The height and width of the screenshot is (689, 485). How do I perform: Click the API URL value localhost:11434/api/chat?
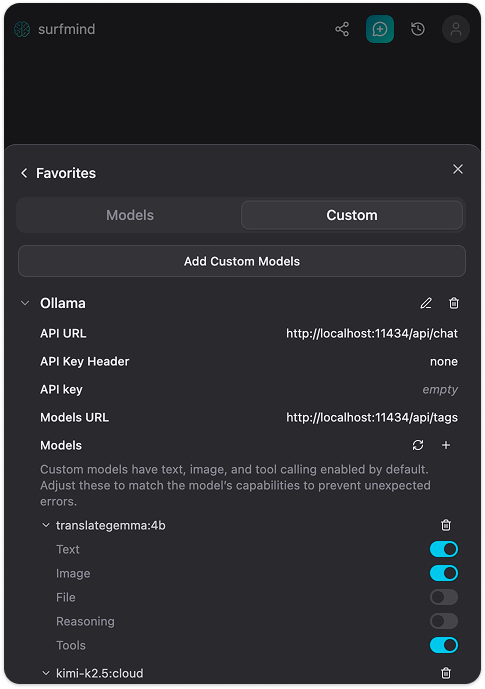click(x=372, y=334)
